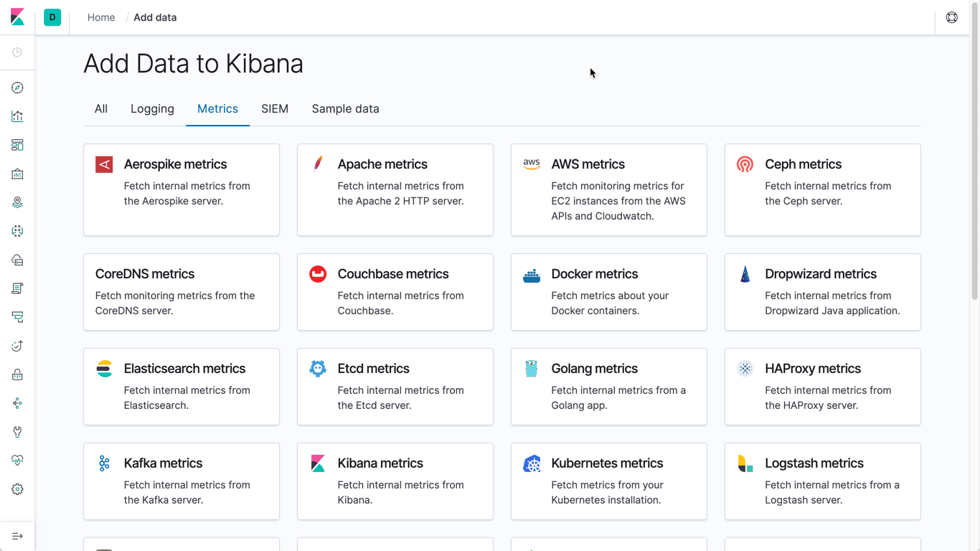This screenshot has width=980, height=551.
Task: Select the Docker metrics card
Action: click(x=608, y=292)
